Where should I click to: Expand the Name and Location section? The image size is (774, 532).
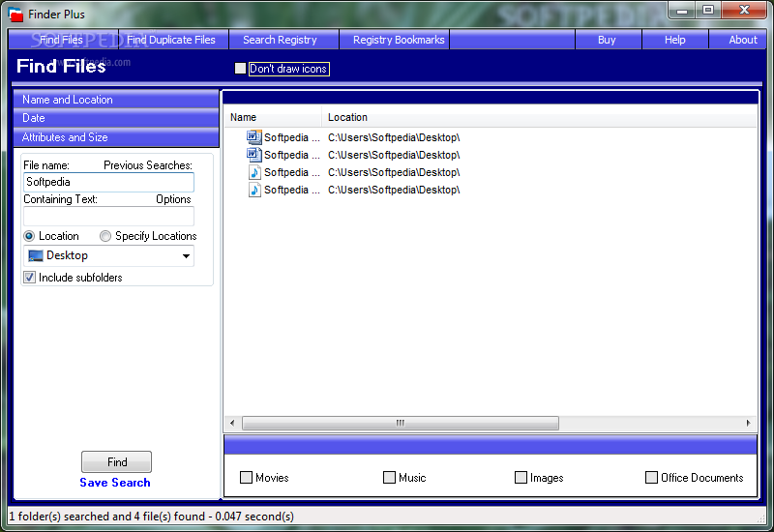pyautogui.click(x=116, y=100)
